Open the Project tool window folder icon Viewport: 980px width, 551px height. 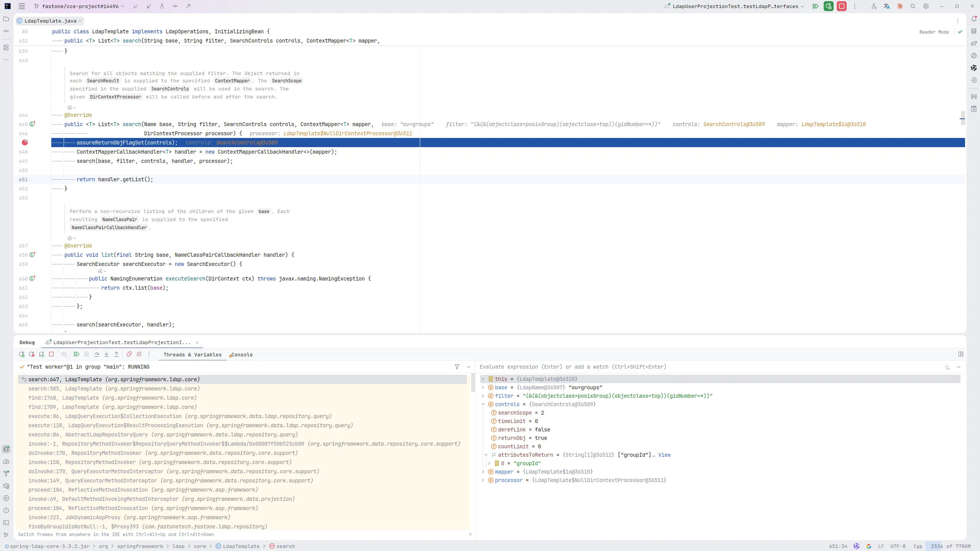[6, 19]
